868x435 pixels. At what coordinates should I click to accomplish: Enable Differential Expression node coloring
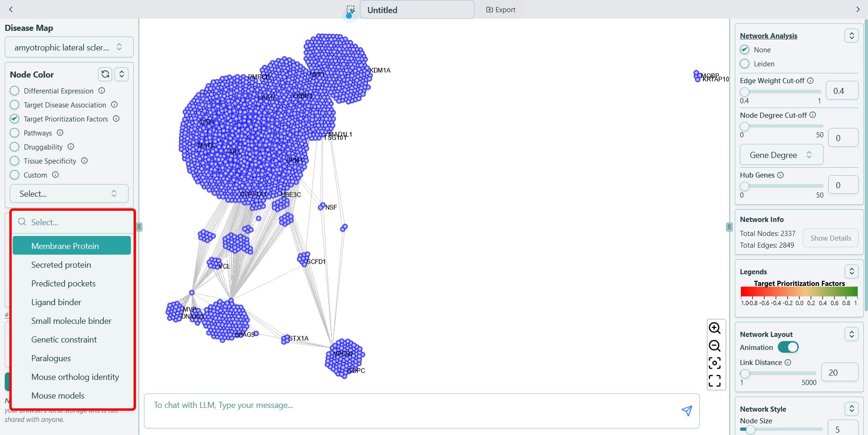[x=14, y=91]
